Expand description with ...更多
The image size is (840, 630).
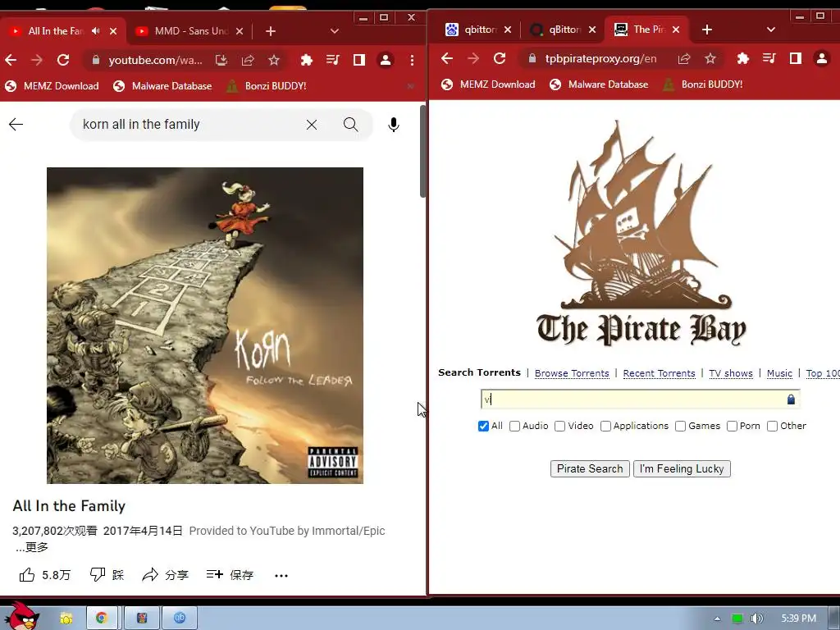(x=32, y=547)
